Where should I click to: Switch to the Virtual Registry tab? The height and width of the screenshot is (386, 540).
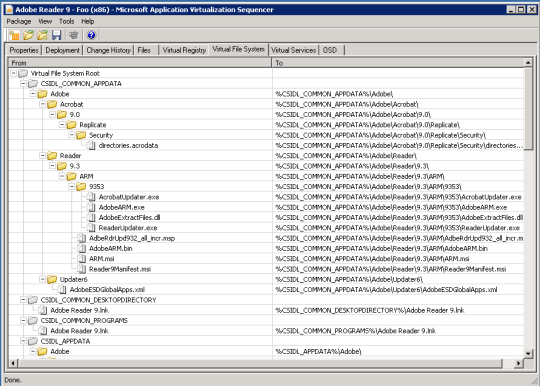point(184,50)
